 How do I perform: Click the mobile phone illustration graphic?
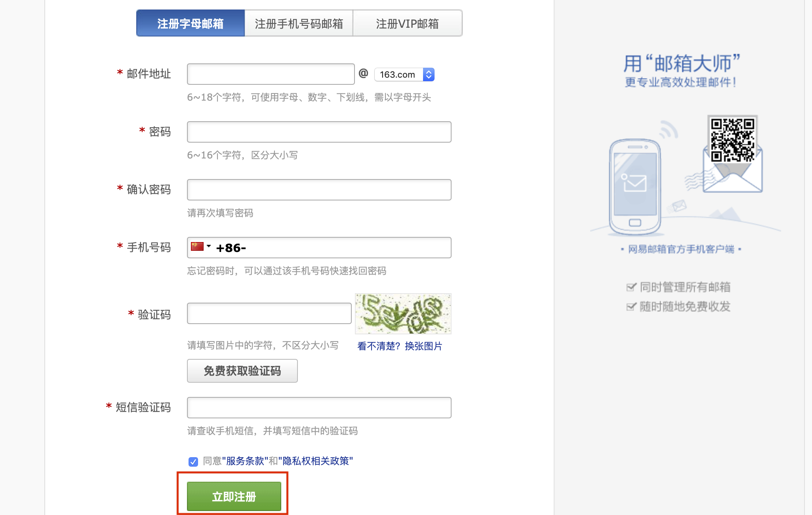click(x=635, y=186)
